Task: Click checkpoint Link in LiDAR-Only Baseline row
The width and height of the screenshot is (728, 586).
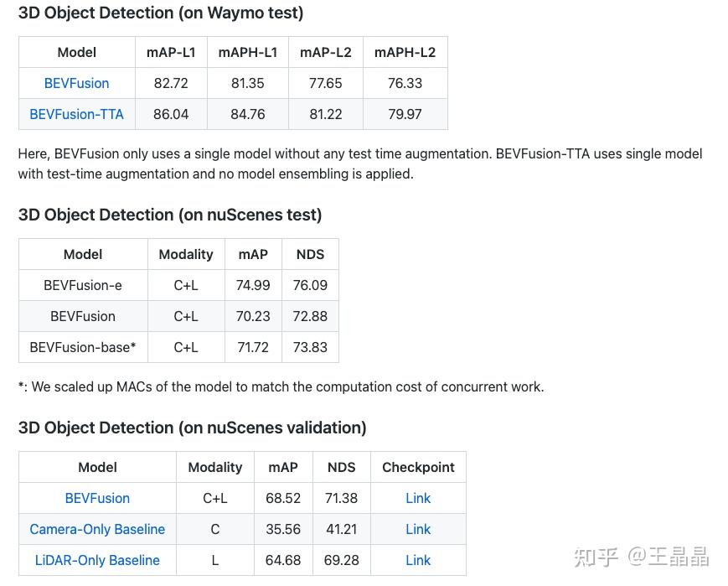Action: (x=418, y=560)
